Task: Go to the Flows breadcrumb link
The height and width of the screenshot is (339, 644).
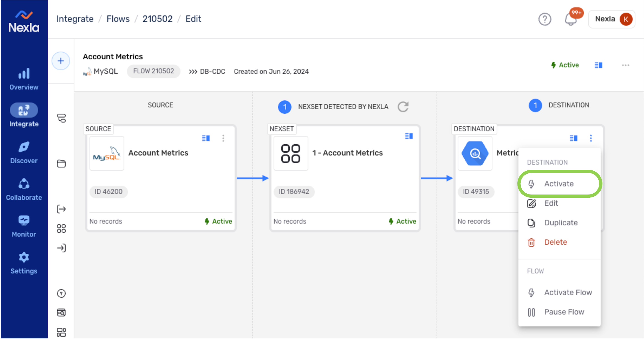Action: 118,19
